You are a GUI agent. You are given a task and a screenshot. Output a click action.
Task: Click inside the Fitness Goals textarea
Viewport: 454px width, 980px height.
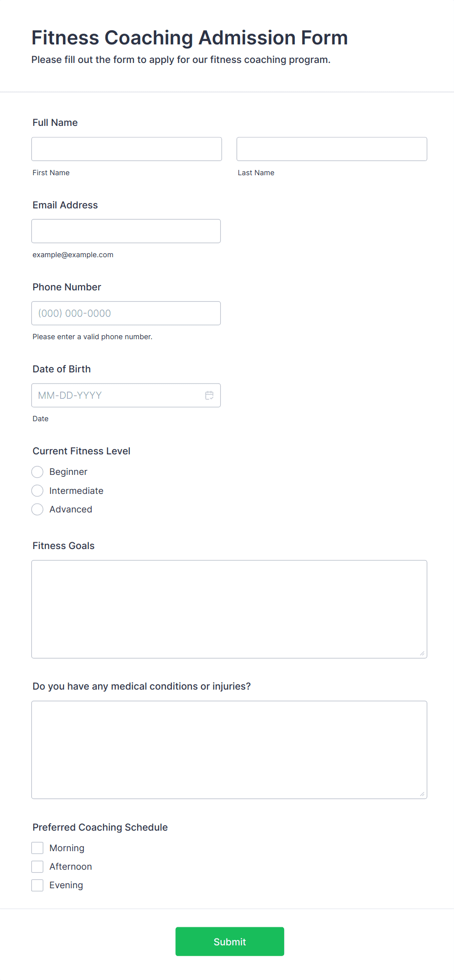[229, 609]
